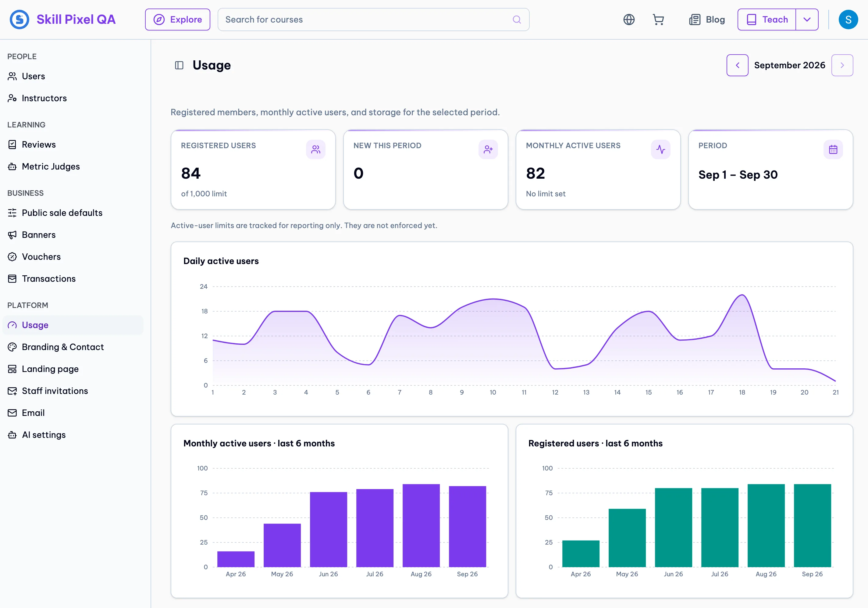Open the Reviews page
Image resolution: width=868 pixels, height=608 pixels.
73,145
